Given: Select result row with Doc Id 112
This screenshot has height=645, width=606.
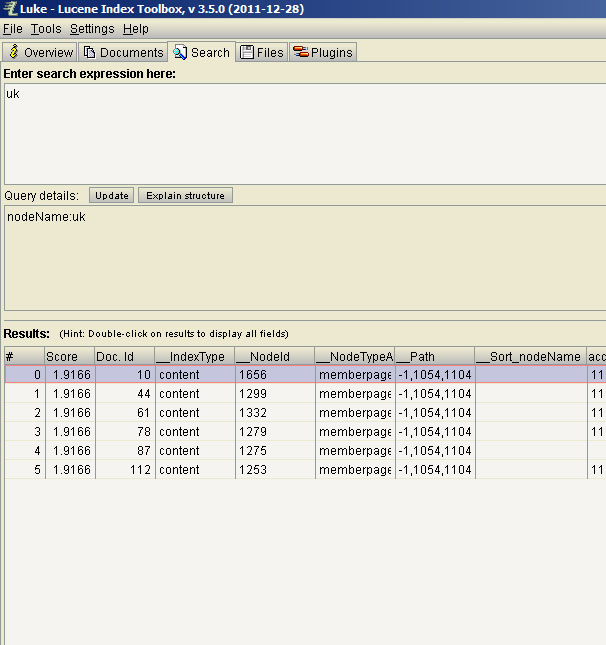Looking at the screenshot, I should tap(305, 469).
